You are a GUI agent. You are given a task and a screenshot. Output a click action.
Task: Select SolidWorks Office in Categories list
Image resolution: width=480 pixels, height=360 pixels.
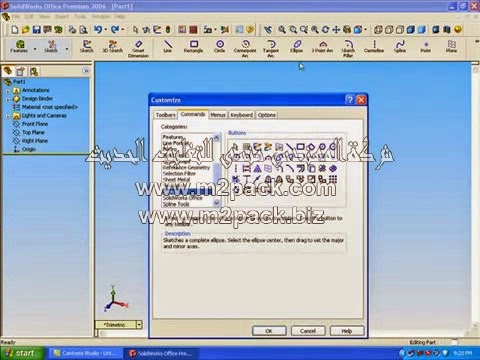183,198
